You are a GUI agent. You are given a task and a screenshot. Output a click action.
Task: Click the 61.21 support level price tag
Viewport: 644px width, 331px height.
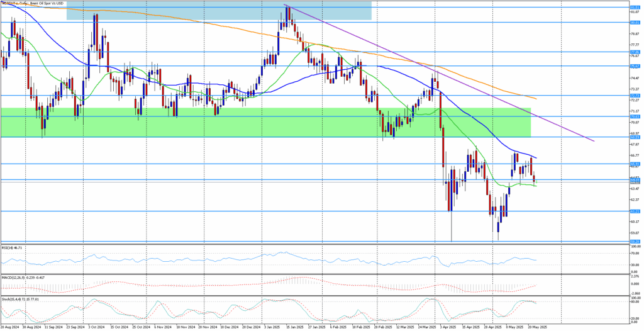click(x=635, y=211)
